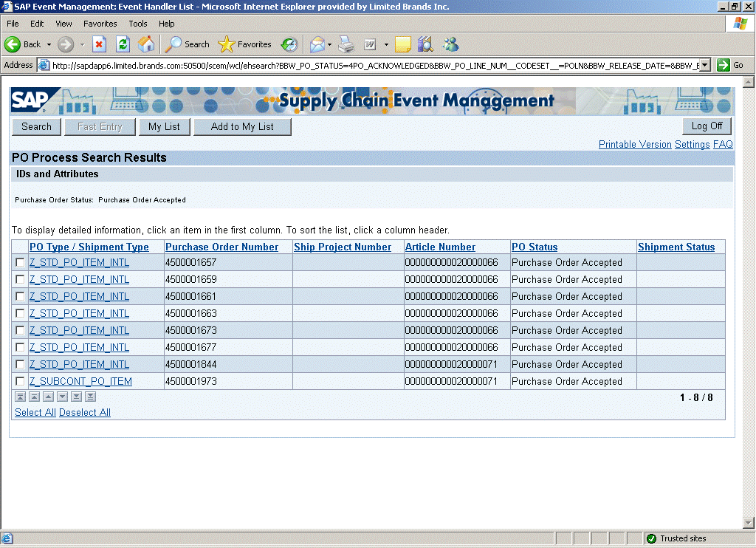Open the Edit menu
Image resolution: width=756 pixels, height=548 pixels.
coord(37,24)
